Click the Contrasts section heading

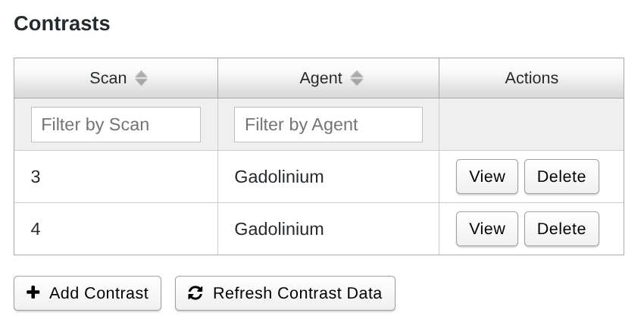tap(62, 23)
